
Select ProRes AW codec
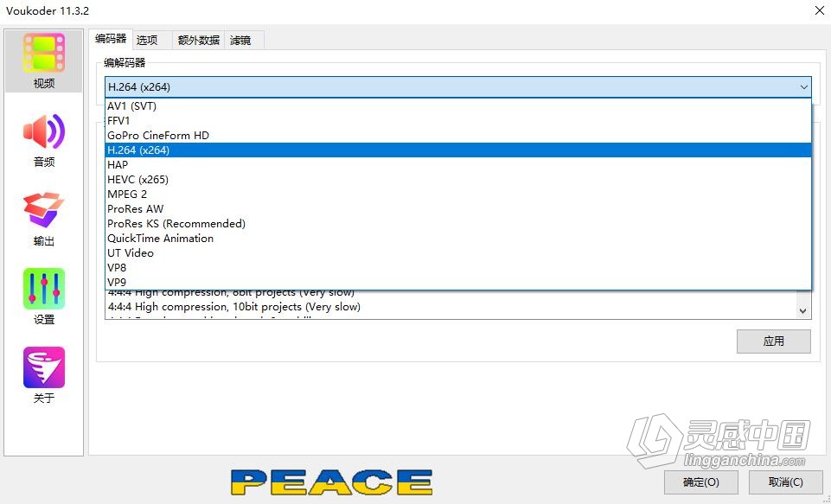(458, 209)
